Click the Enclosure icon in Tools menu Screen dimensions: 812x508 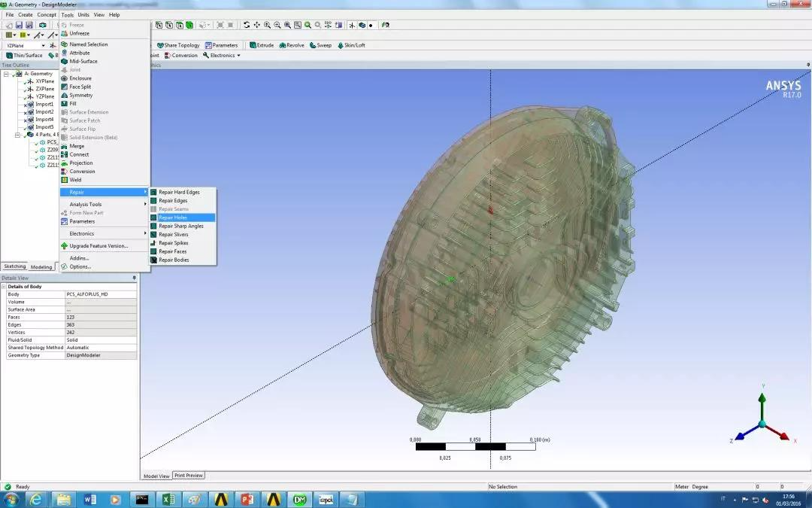click(64, 78)
